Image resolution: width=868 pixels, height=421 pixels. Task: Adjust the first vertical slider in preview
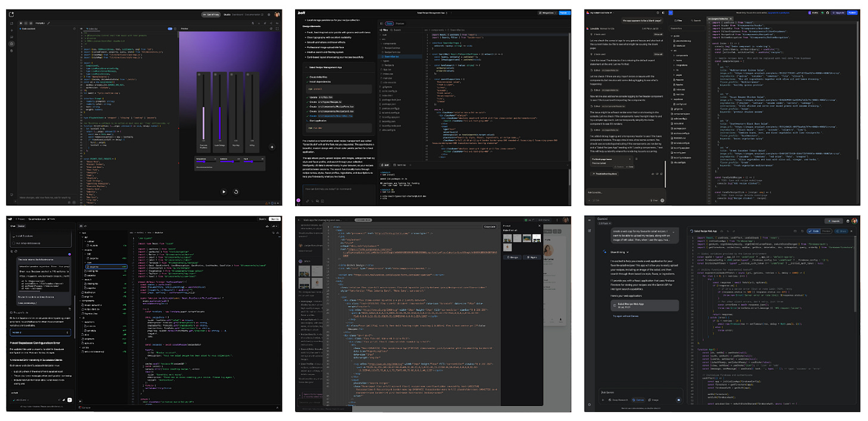pyautogui.click(x=203, y=107)
